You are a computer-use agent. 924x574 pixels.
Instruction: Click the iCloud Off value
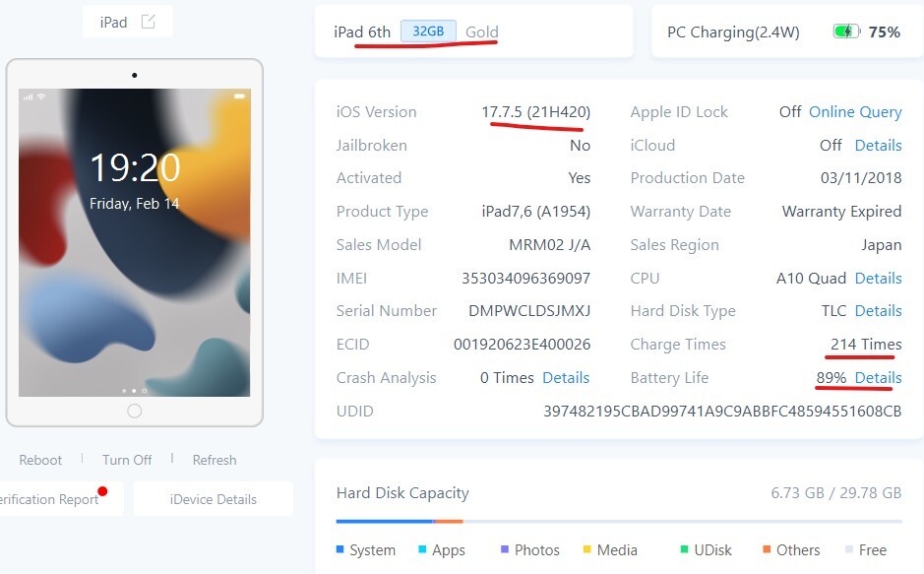831,145
